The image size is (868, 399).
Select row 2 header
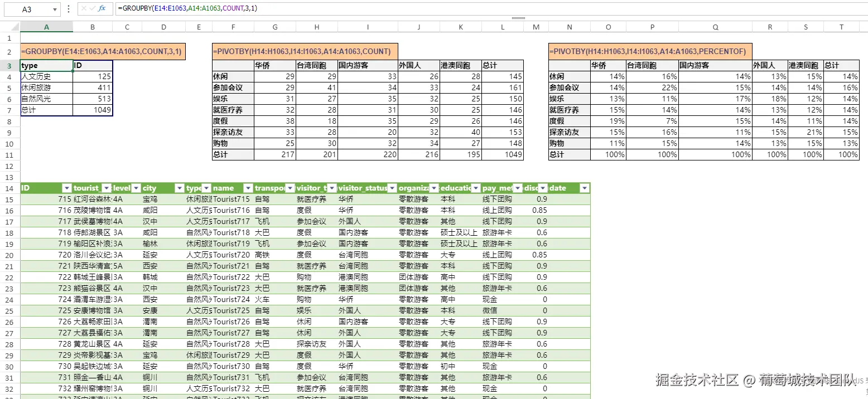point(9,51)
